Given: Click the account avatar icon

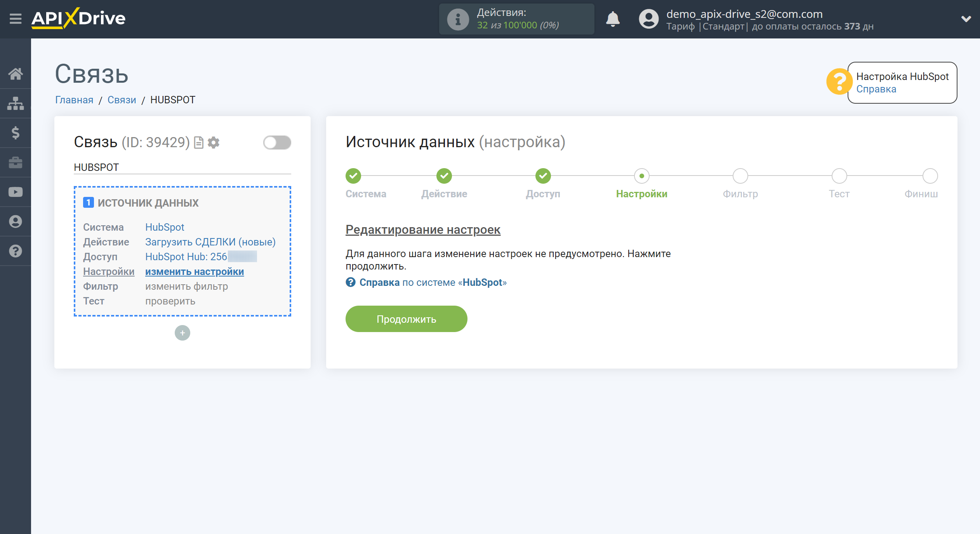Looking at the screenshot, I should pyautogui.click(x=649, y=19).
